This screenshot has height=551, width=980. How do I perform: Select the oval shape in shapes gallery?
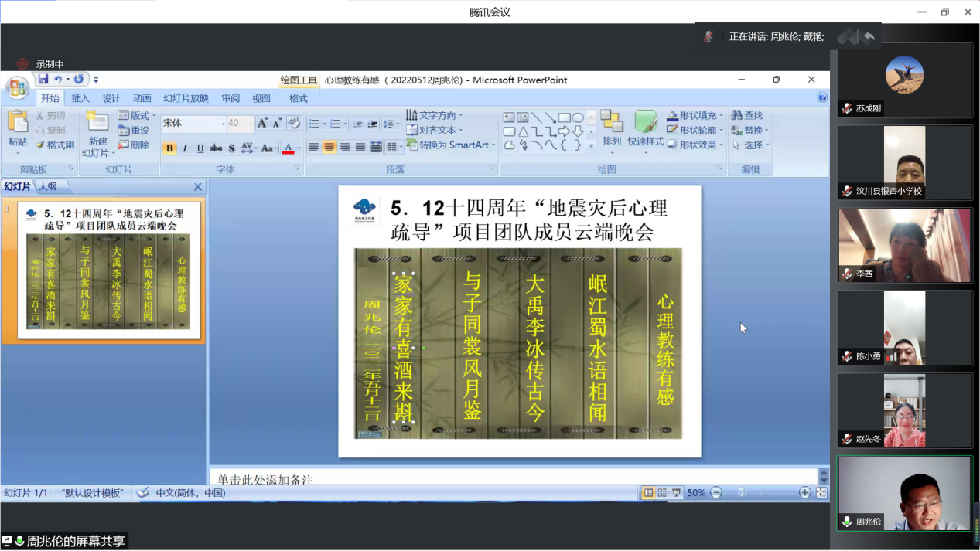[578, 117]
